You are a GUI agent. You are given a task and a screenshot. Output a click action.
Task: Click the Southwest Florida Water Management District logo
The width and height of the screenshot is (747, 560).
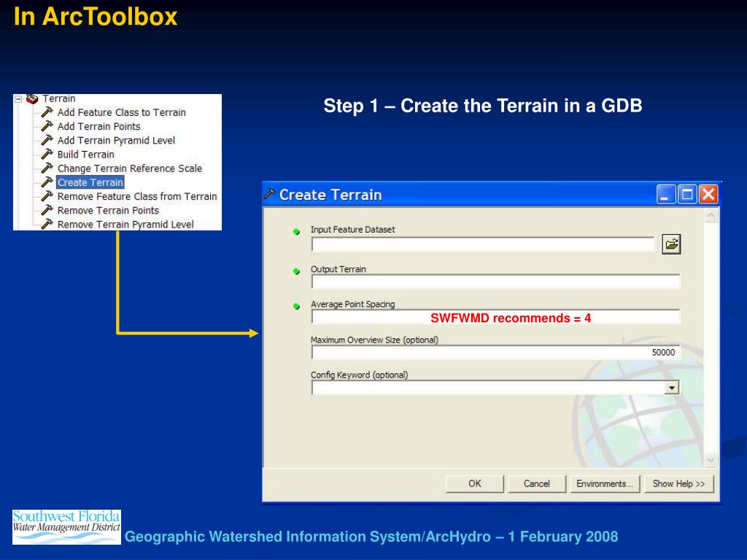[x=66, y=527]
